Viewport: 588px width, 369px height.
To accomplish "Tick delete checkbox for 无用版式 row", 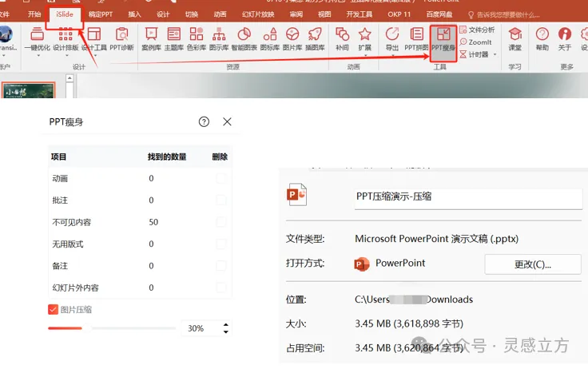I will (x=220, y=244).
